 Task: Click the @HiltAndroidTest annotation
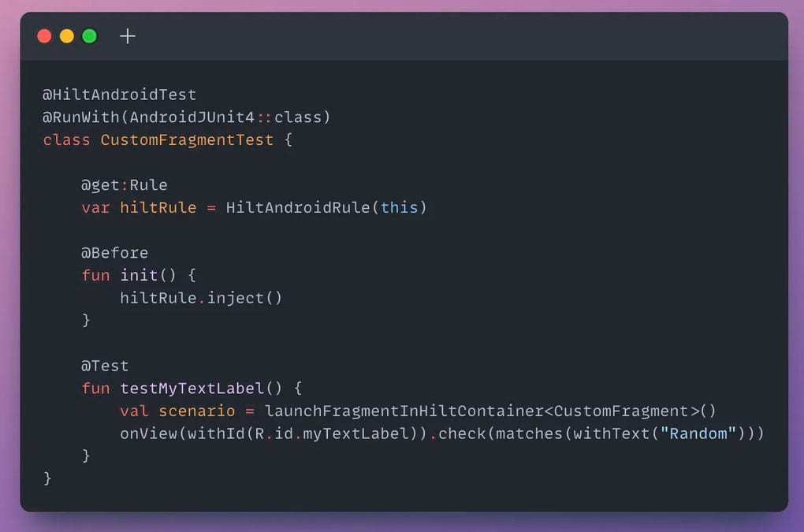120,95
